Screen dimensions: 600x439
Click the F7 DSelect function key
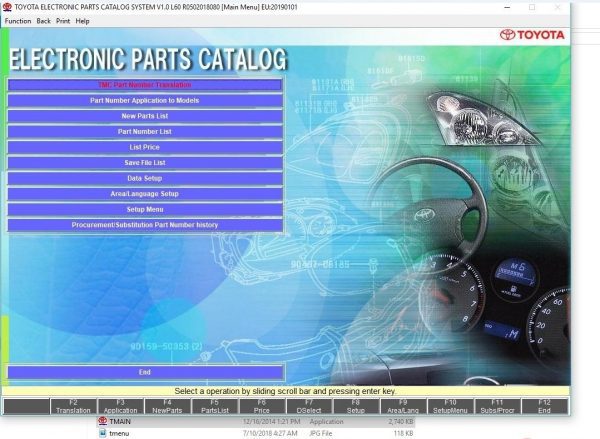[309, 406]
